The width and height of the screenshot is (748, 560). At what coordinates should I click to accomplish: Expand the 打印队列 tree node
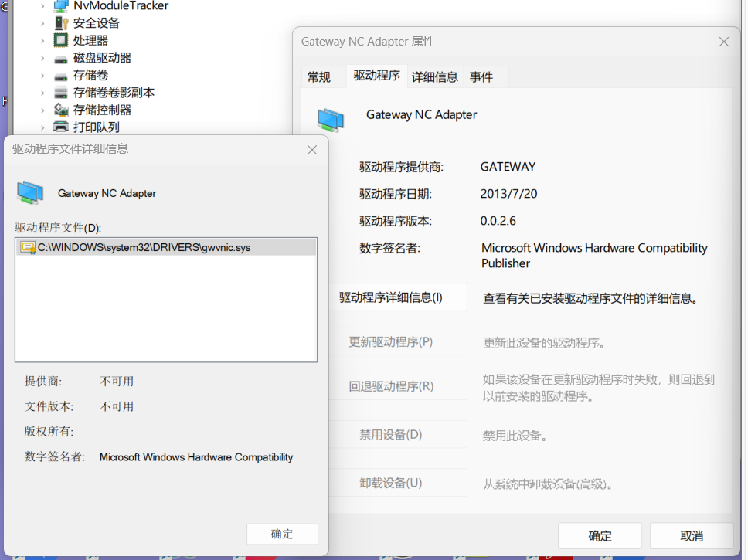click(x=42, y=128)
